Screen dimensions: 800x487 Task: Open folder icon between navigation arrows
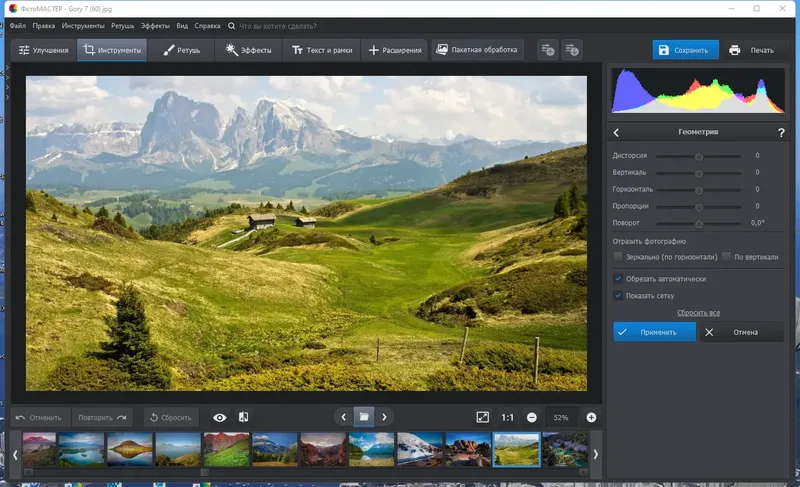coord(364,417)
